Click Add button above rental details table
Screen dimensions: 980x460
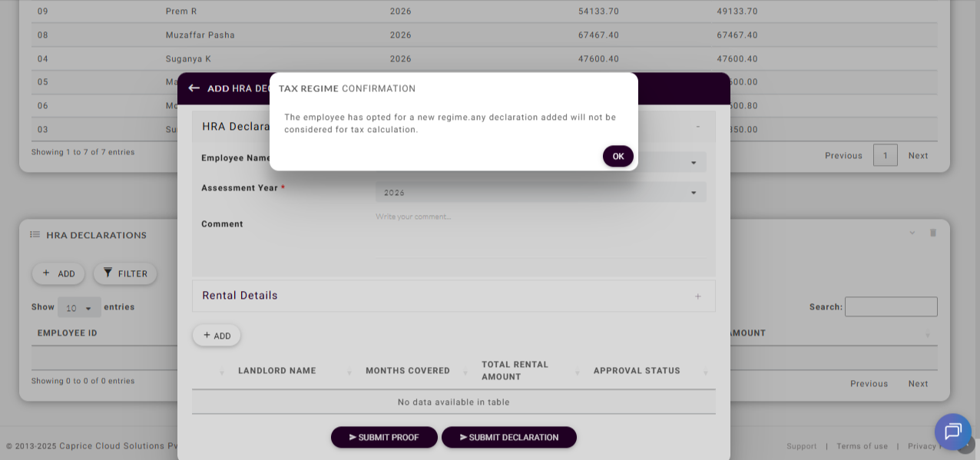[217, 336]
